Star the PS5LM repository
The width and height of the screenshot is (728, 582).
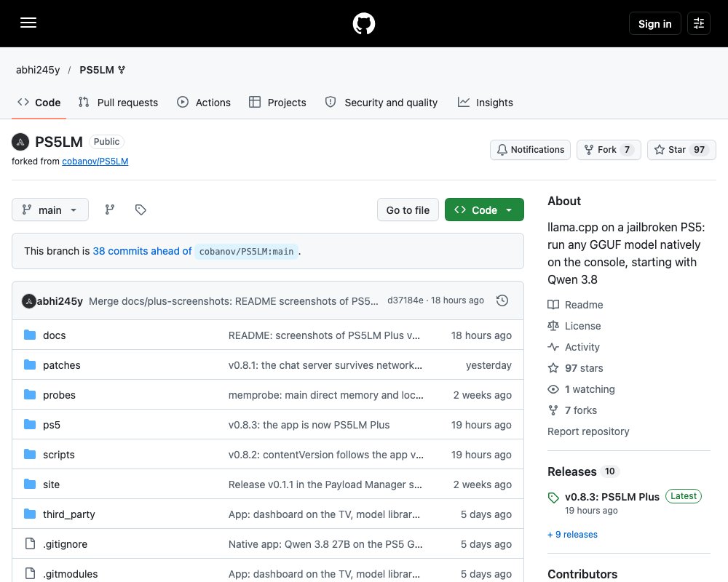point(681,150)
